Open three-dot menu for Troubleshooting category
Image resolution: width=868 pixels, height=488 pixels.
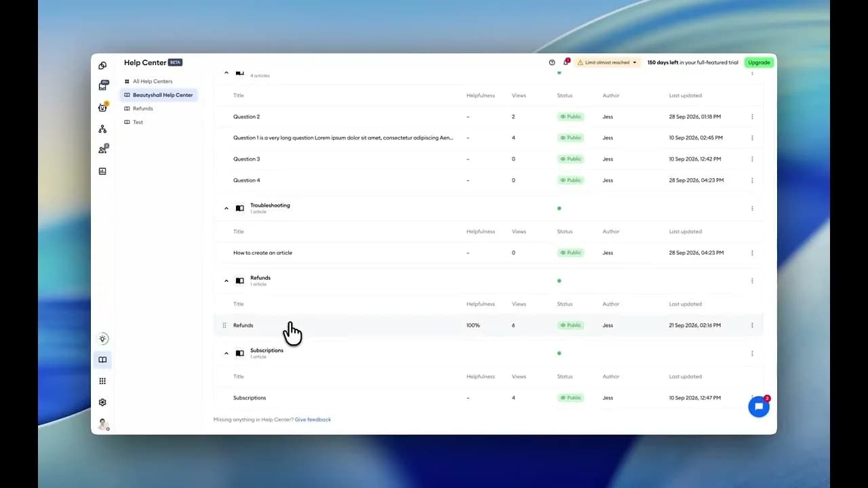752,208
